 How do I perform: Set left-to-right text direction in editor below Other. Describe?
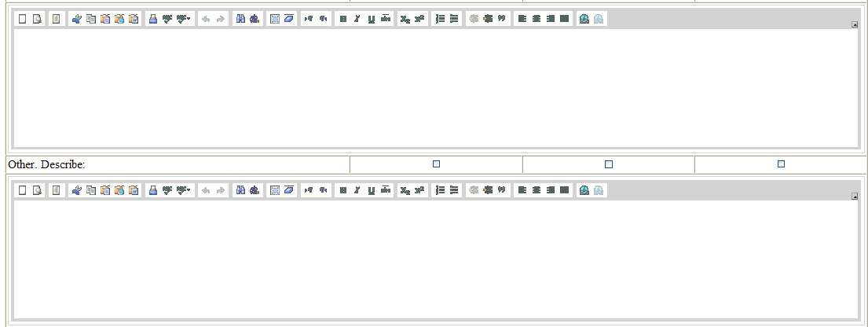click(x=309, y=190)
